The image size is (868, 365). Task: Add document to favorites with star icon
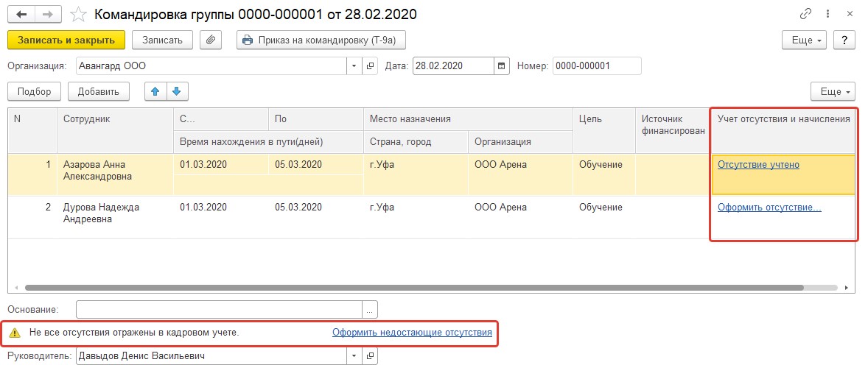click(x=79, y=14)
